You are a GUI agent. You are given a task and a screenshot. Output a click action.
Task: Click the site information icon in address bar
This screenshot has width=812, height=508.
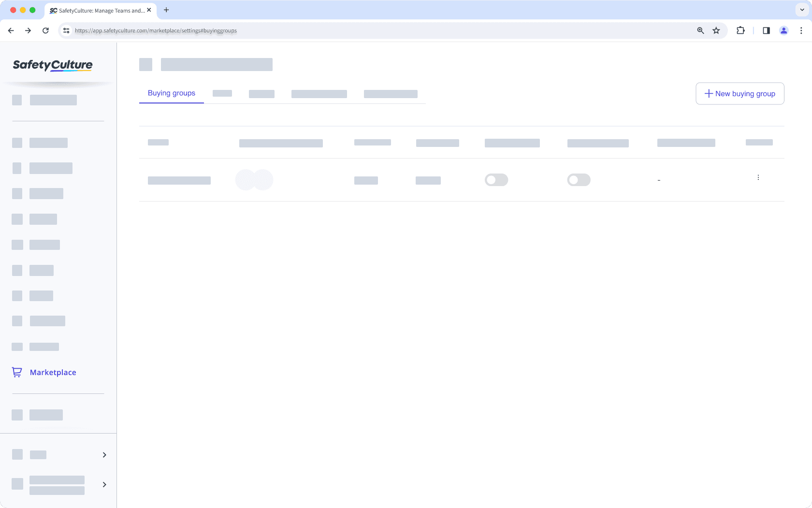click(66, 30)
